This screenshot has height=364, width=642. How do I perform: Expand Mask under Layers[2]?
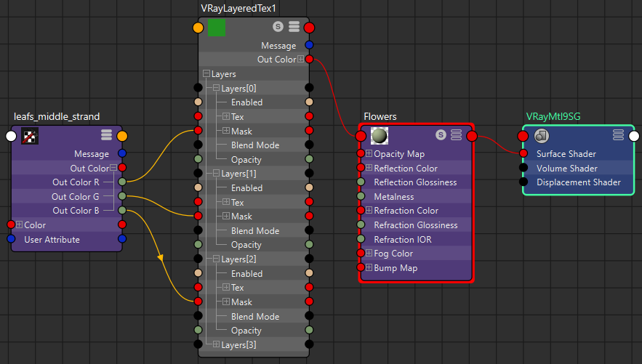click(226, 302)
